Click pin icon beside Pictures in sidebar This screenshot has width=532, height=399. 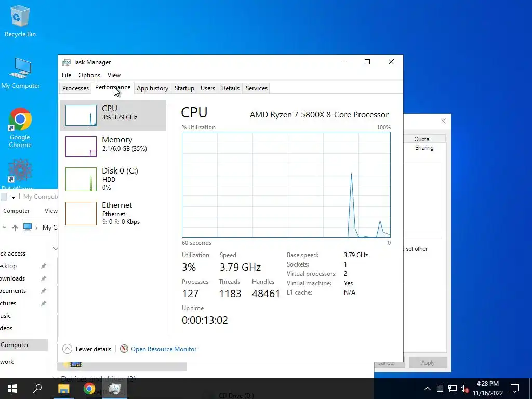click(x=44, y=303)
